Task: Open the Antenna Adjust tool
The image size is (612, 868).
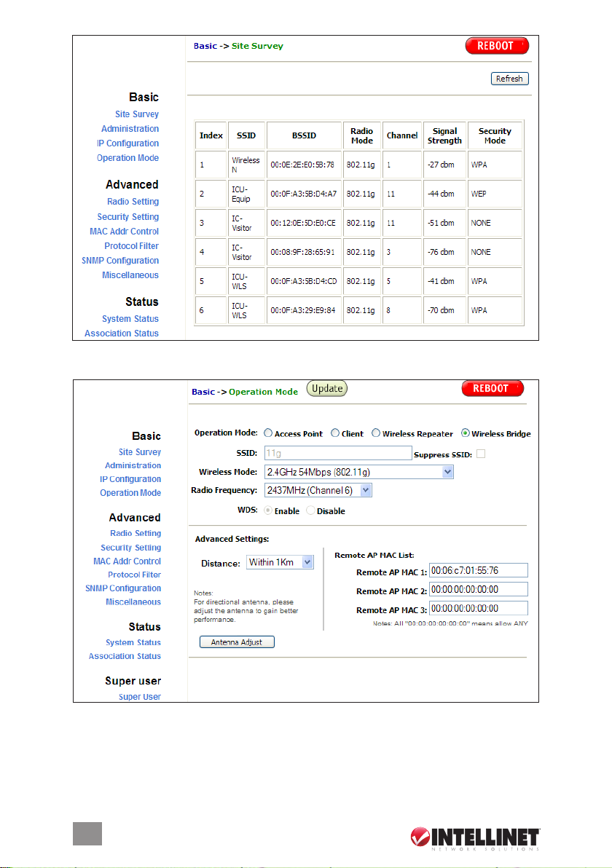Action: click(237, 642)
